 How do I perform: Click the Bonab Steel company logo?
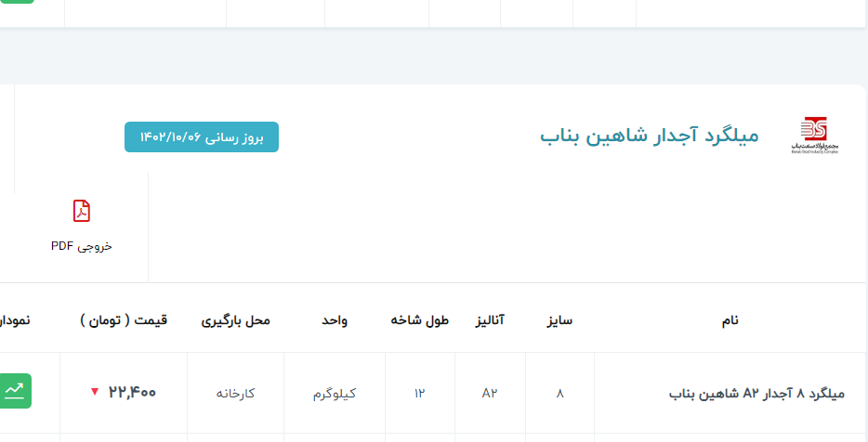819,136
